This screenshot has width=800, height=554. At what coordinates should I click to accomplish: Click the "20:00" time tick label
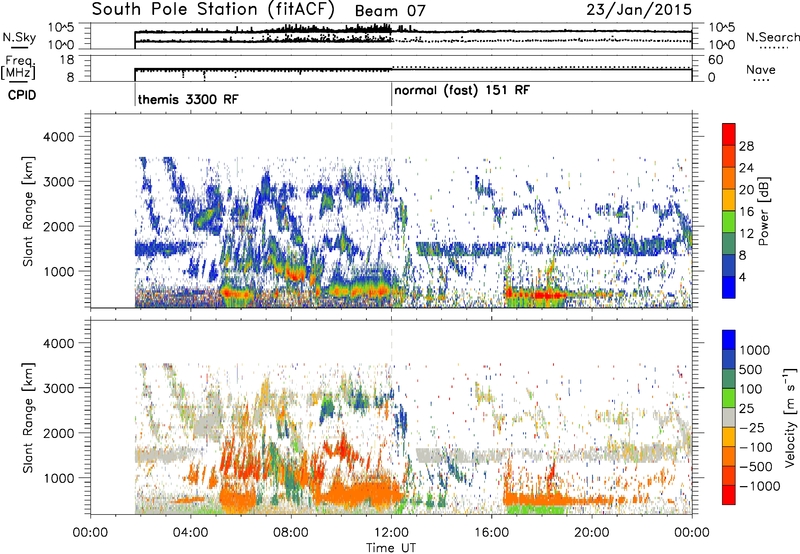pos(591,533)
